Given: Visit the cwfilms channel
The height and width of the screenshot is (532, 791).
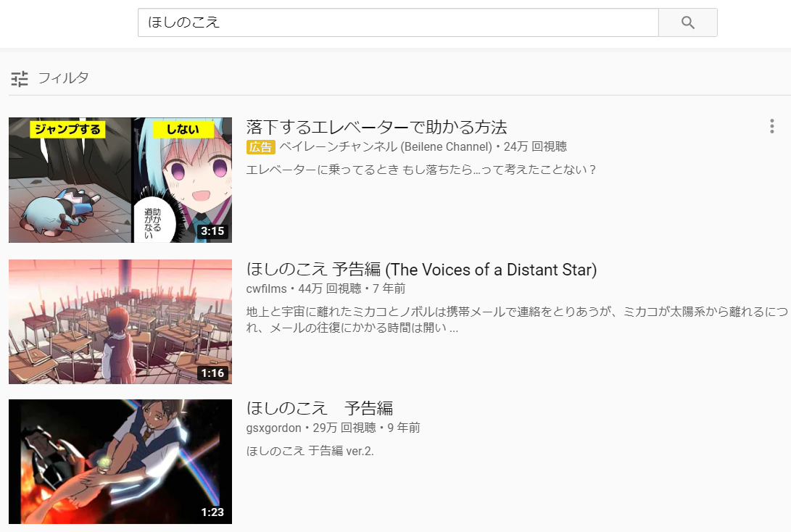Looking at the screenshot, I should [266, 288].
